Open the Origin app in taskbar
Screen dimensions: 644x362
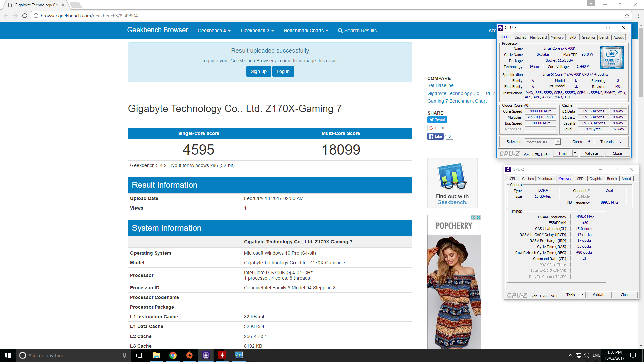pyautogui.click(x=190, y=355)
